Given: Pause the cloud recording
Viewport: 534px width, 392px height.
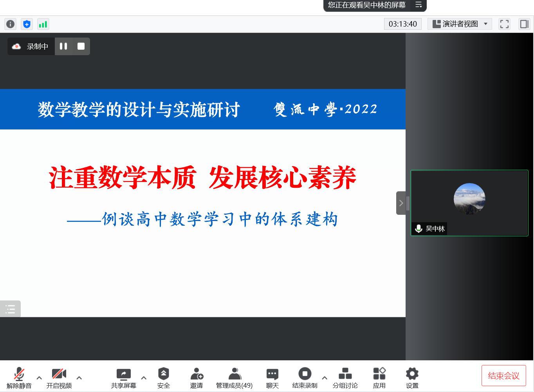Looking at the screenshot, I should (63, 46).
